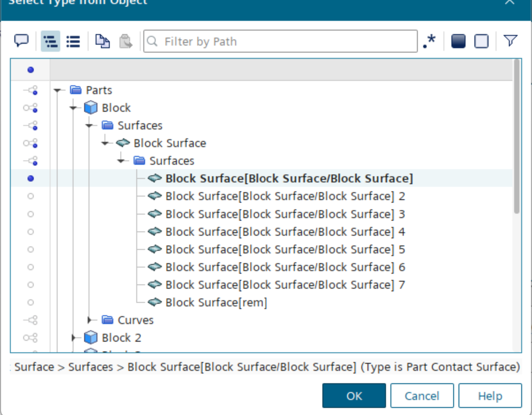Toggle selection node beside Curves row
This screenshot has width=532, height=415.
pos(30,320)
